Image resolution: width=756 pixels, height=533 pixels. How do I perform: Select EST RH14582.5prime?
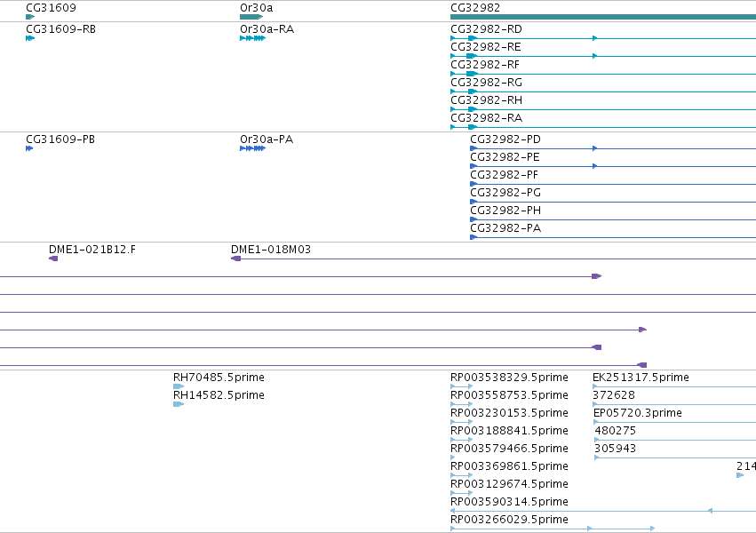(x=219, y=395)
